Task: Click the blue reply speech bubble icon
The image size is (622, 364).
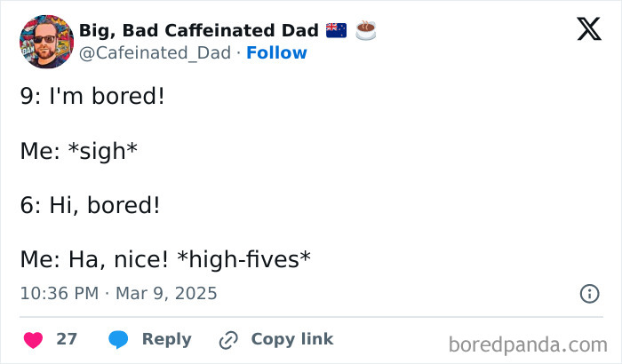Action: point(119,339)
